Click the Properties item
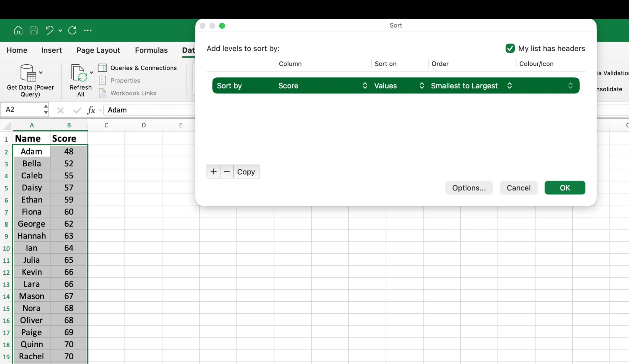Image resolution: width=629 pixels, height=364 pixels. (120, 81)
